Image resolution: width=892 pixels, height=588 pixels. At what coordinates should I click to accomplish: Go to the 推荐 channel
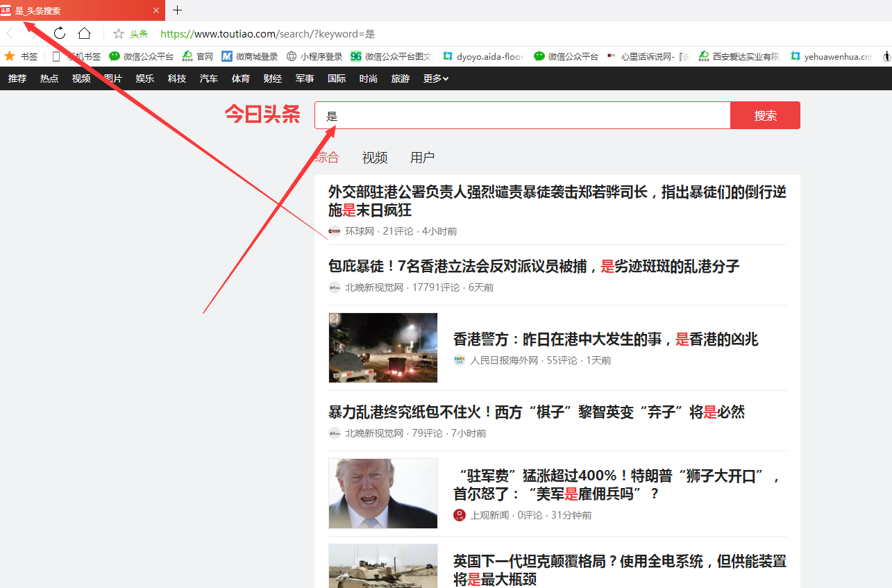(17, 78)
